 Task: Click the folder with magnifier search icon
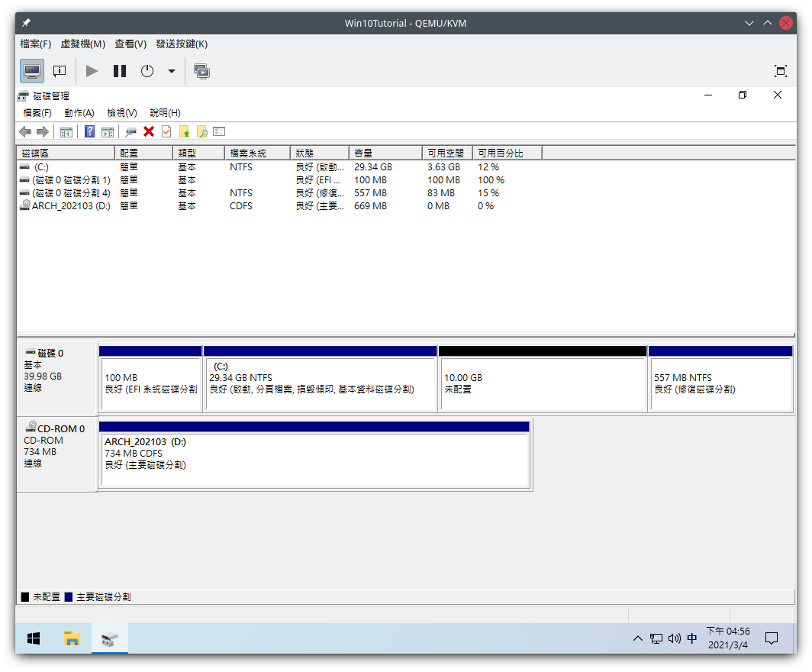(x=201, y=131)
